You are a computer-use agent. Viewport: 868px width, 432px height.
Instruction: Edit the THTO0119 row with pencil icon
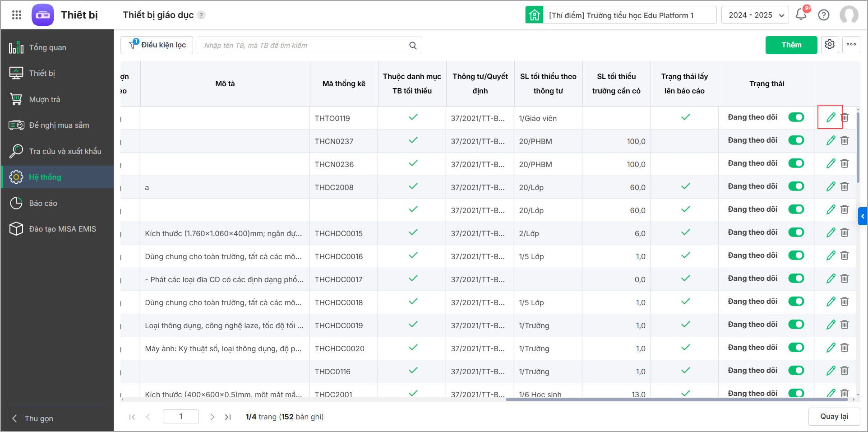(831, 117)
